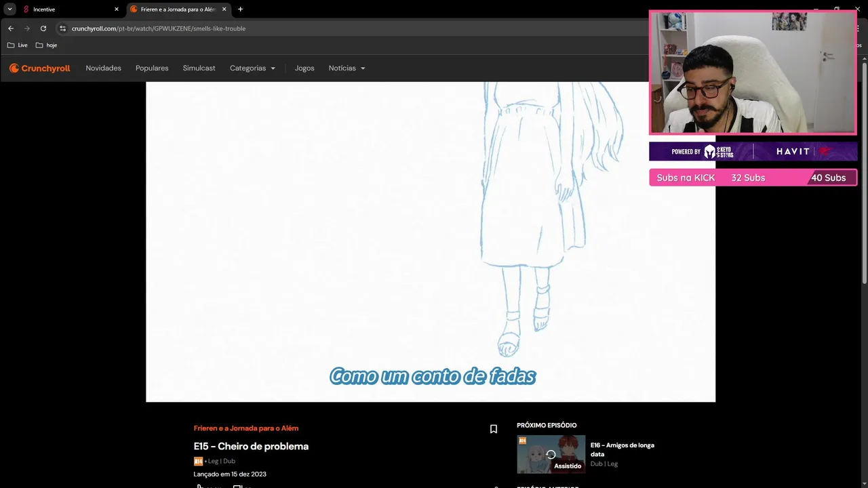Go to the Crunchyroll home logo
This screenshot has height=488, width=868.
[x=39, y=68]
